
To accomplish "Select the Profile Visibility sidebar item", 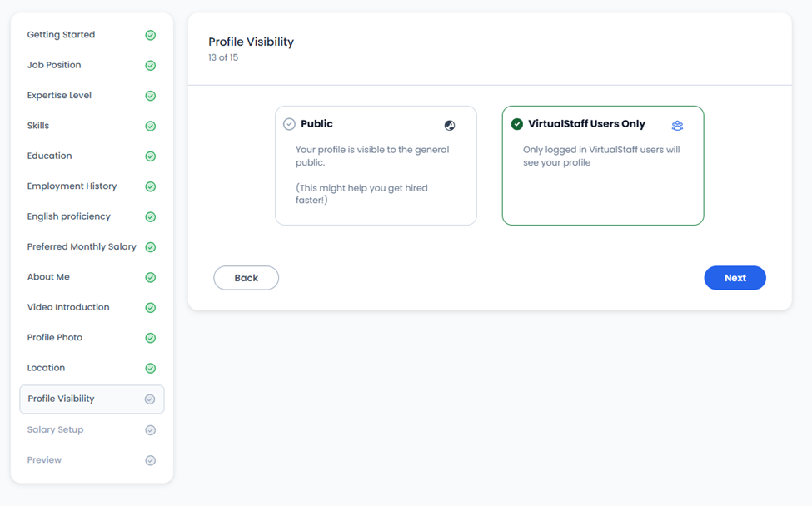I will click(x=92, y=399).
